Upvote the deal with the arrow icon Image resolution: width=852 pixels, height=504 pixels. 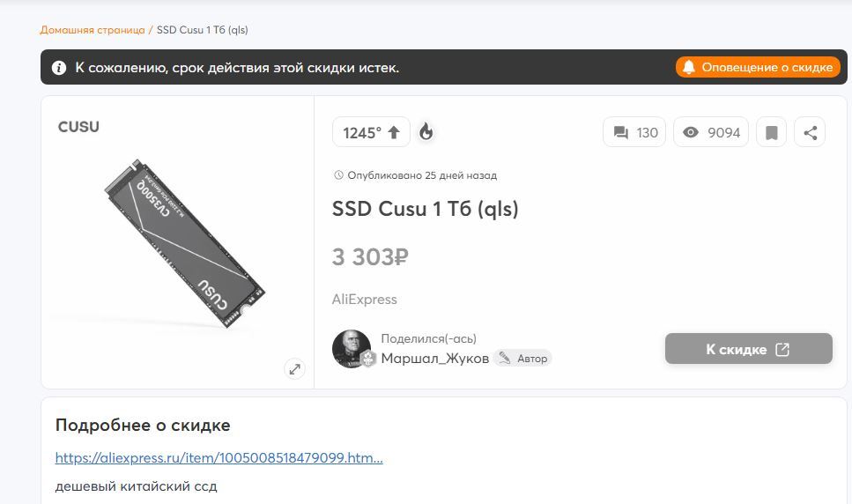click(x=394, y=132)
